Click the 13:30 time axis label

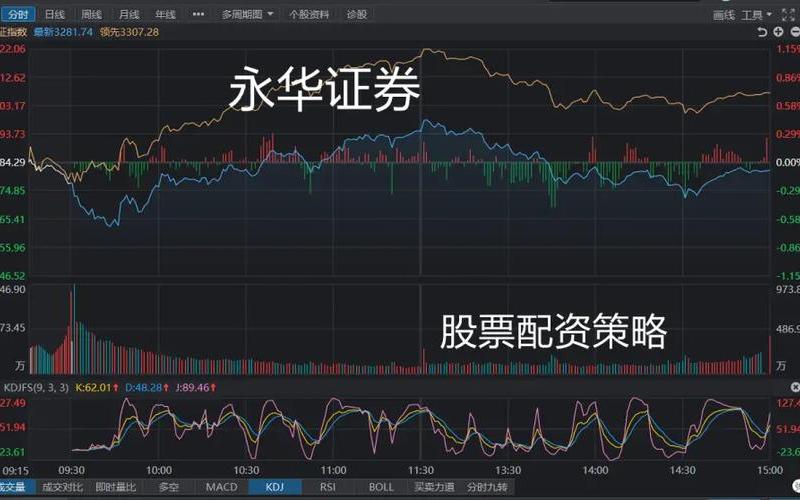[508, 470]
